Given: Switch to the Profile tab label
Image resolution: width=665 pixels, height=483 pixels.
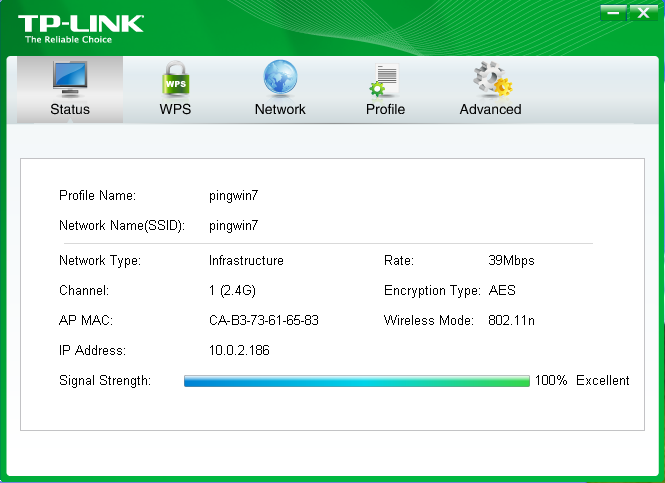Looking at the screenshot, I should [x=385, y=109].
